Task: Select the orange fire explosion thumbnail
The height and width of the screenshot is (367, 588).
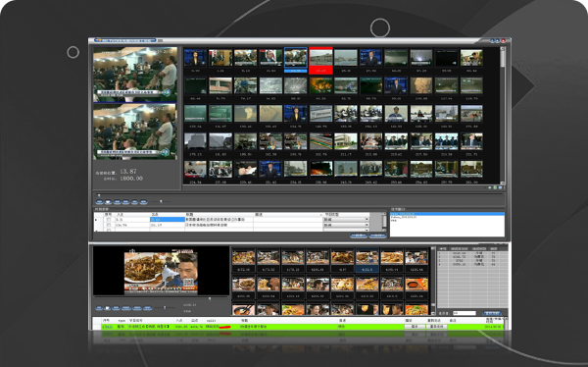Action: [321, 86]
